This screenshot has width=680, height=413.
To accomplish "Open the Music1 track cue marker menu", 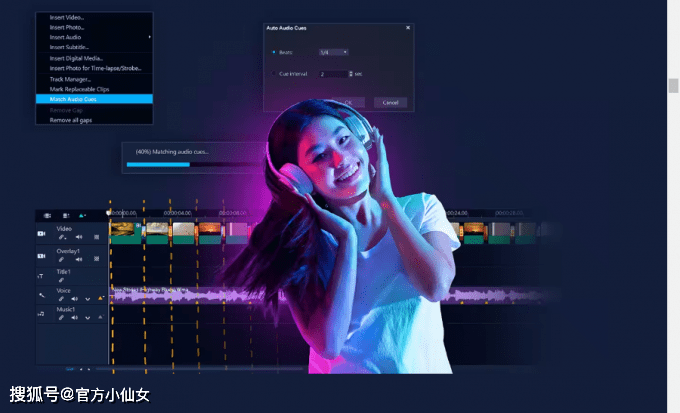I will click(101, 317).
